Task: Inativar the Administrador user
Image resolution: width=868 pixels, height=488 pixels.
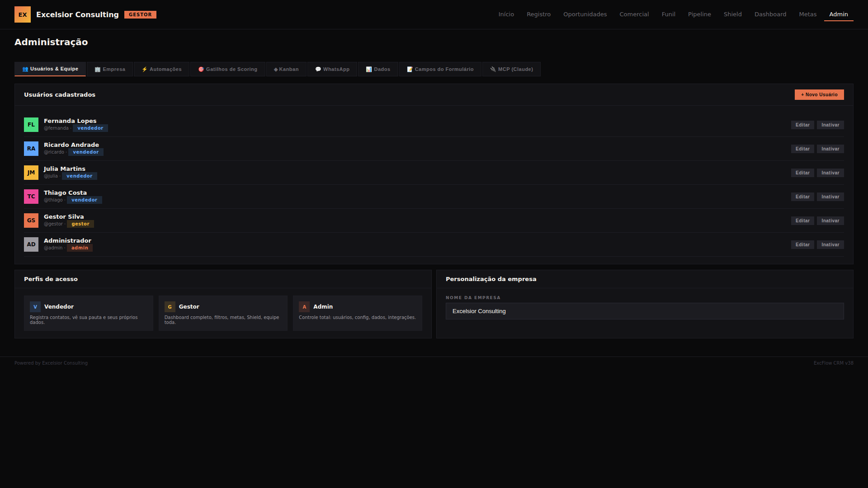Action: pyautogui.click(x=830, y=244)
